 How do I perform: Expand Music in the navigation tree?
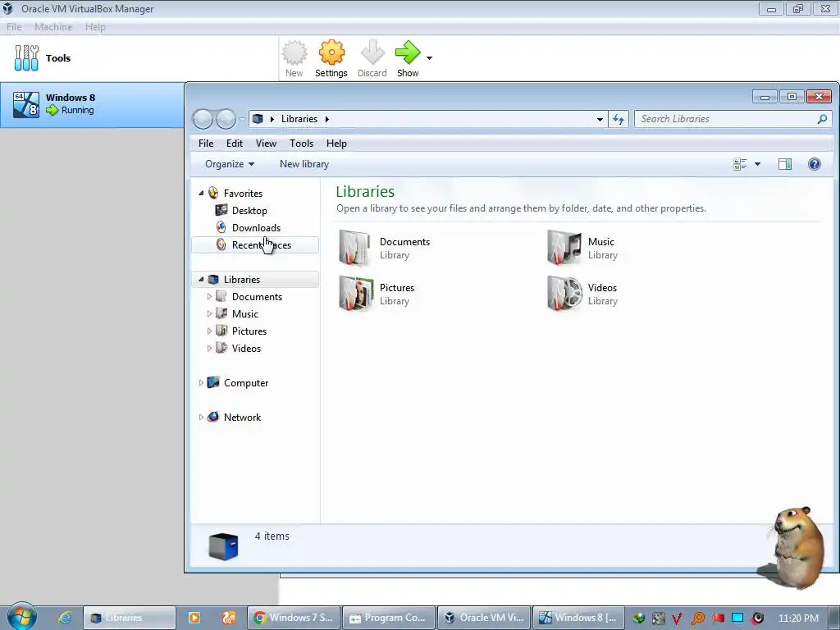pyautogui.click(x=209, y=313)
